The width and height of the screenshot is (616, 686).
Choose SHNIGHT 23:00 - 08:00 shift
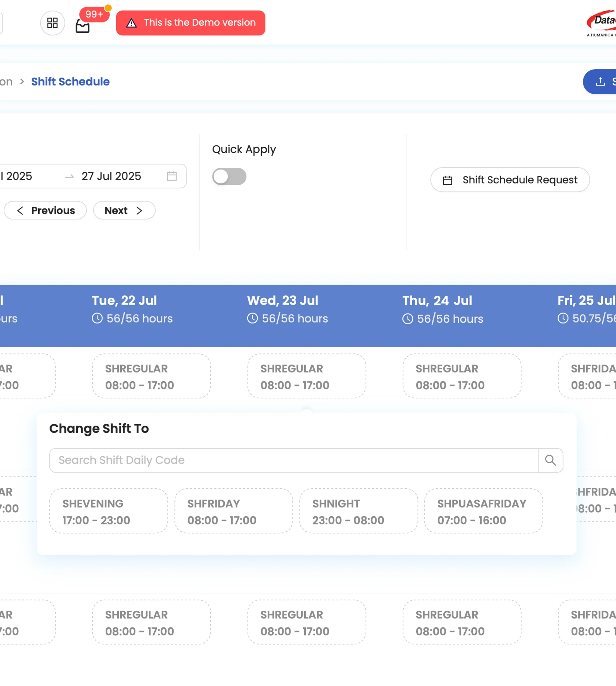[359, 511]
